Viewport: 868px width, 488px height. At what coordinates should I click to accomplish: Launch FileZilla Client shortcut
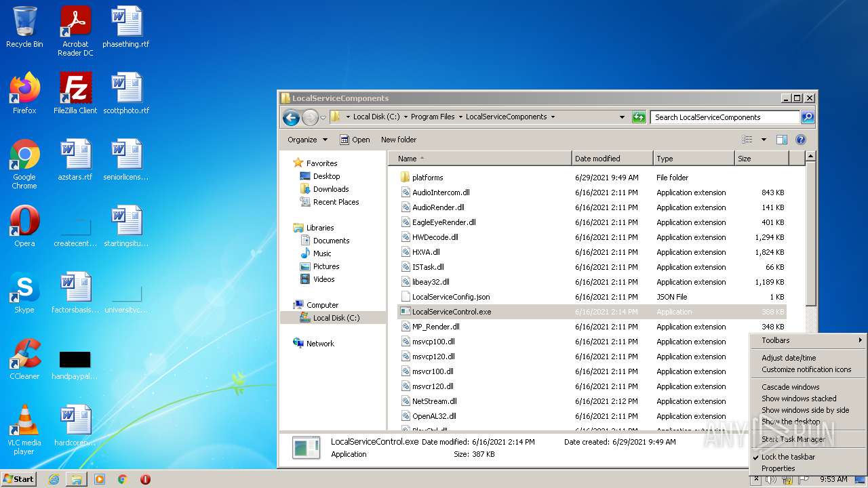(x=75, y=94)
